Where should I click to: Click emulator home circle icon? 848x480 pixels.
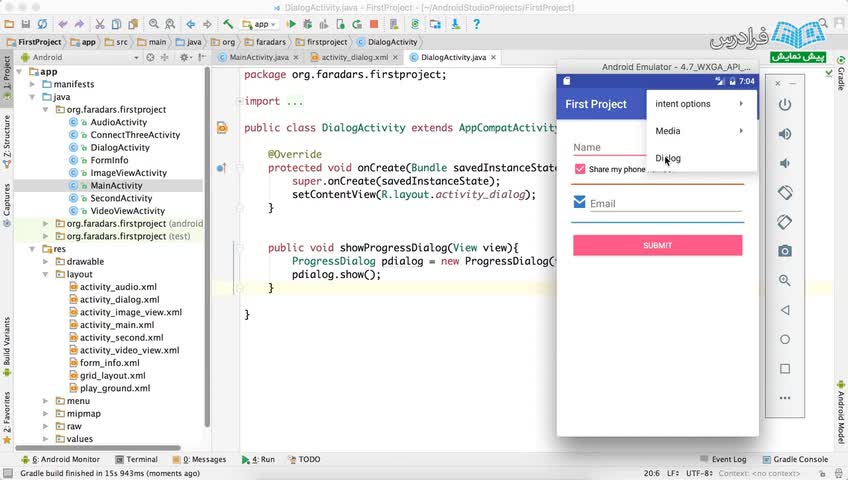pos(785,339)
